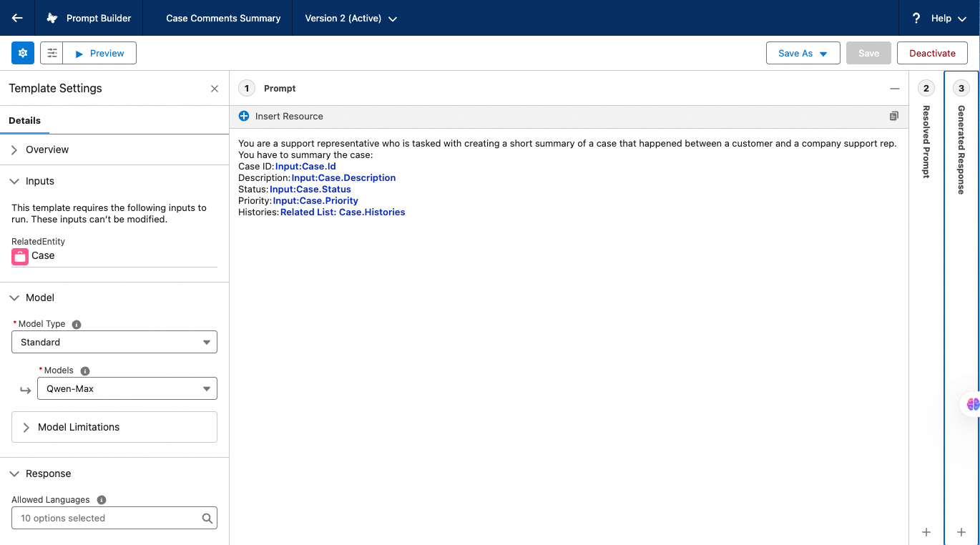Click the sliders configuration icon
980x545 pixels.
click(52, 53)
